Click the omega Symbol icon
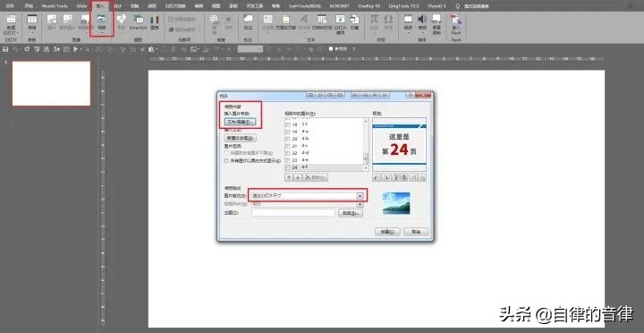644x333 pixels. point(388,19)
